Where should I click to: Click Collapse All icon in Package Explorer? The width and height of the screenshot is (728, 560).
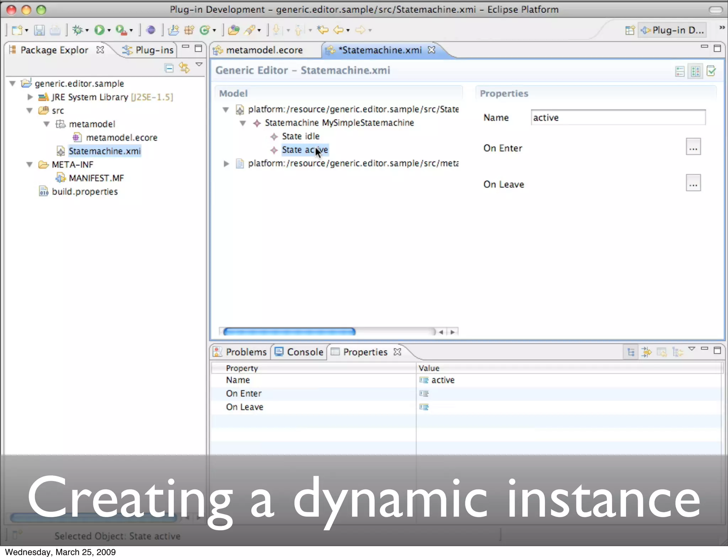tap(169, 68)
